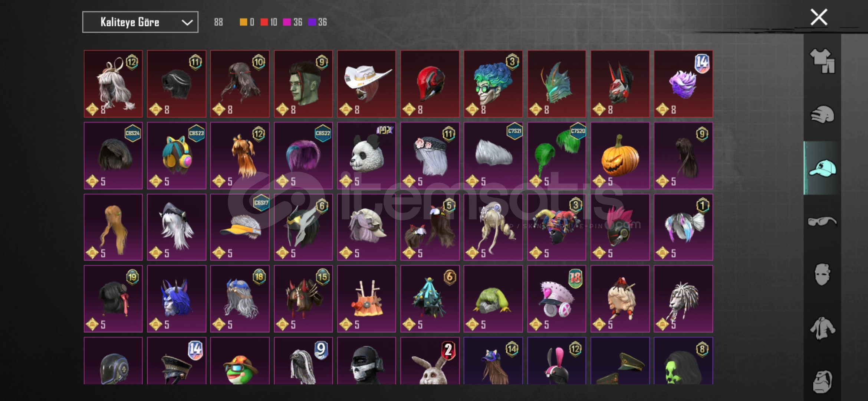Open the outfit sets category icon
Viewport: 868px width, 401px height.
coord(822,61)
